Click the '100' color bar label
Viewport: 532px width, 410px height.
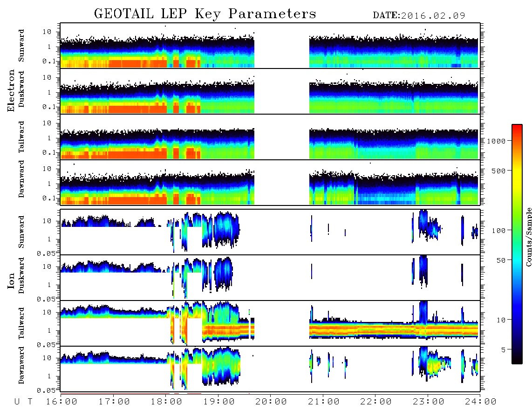(499, 231)
